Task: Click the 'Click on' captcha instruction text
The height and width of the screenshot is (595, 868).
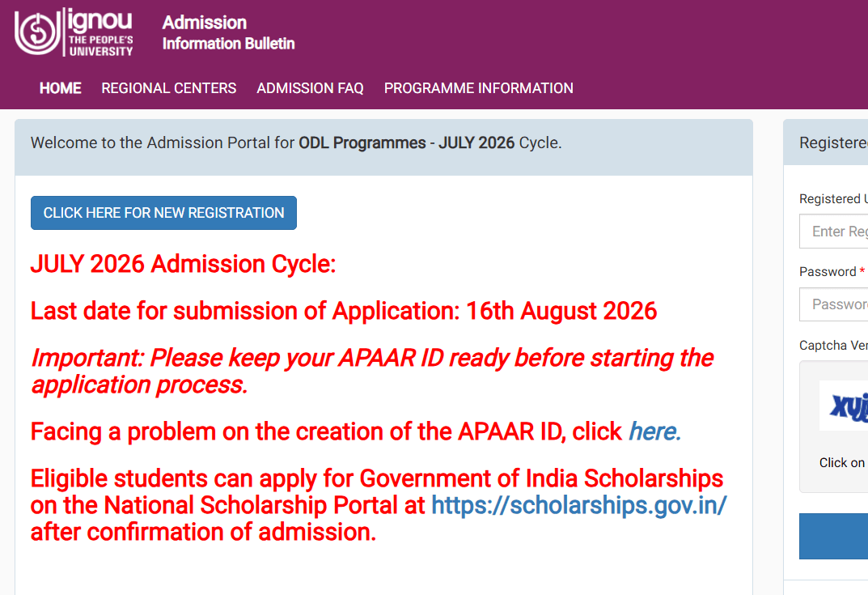Action: click(x=842, y=462)
